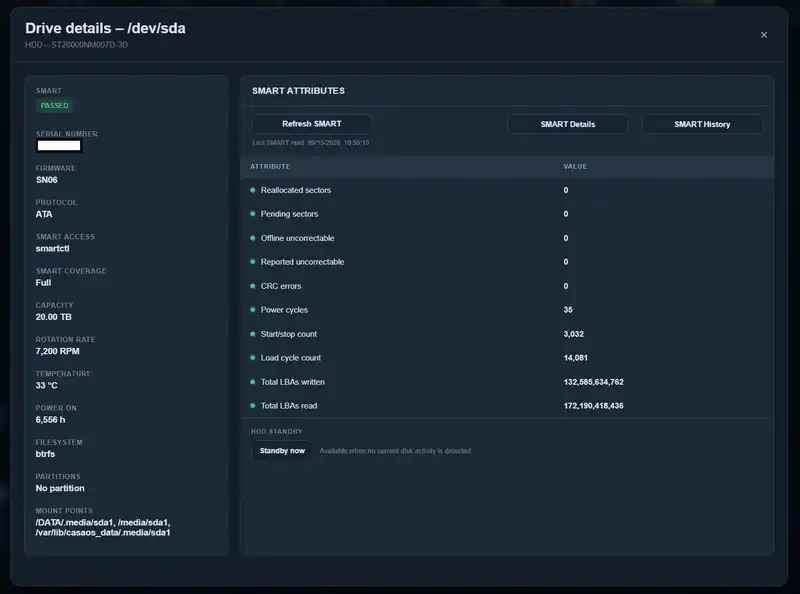Select the Reallocated sectors attribute label
Screen dimensions: 800x594
pos(296,190)
